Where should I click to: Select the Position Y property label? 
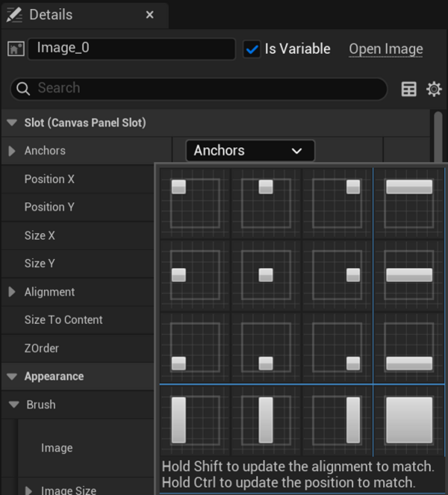49,207
